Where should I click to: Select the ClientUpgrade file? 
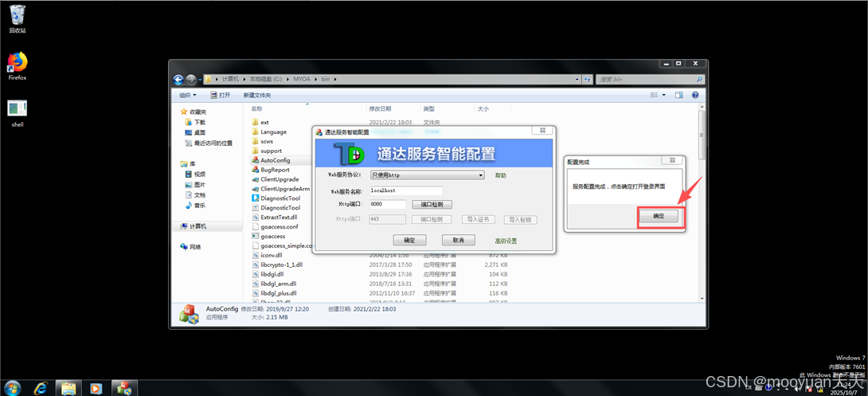coord(281,179)
